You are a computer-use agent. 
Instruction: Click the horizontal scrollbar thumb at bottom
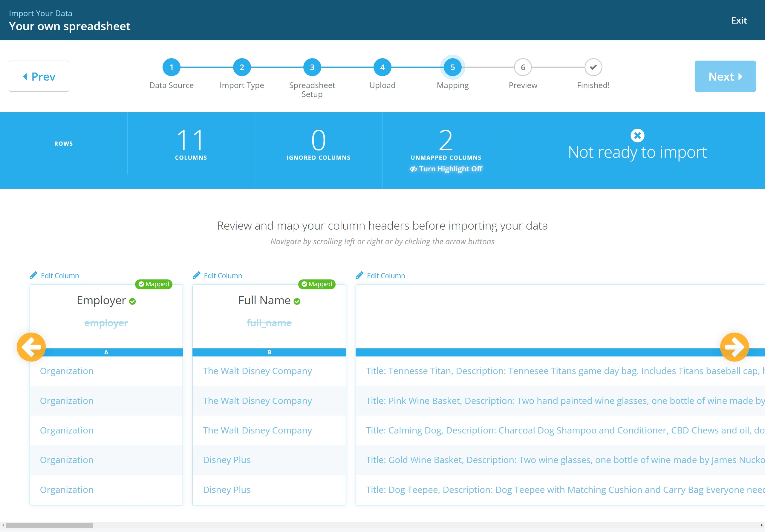(49, 525)
